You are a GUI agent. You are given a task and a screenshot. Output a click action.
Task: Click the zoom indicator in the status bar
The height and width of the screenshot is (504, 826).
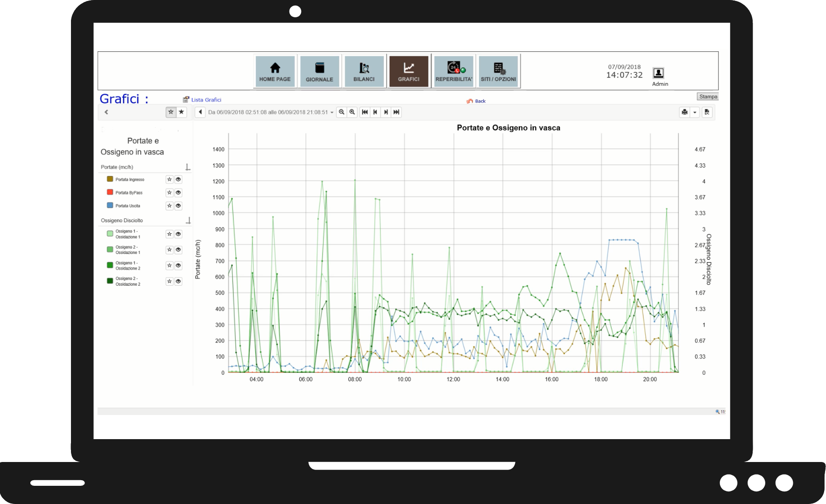point(720,412)
